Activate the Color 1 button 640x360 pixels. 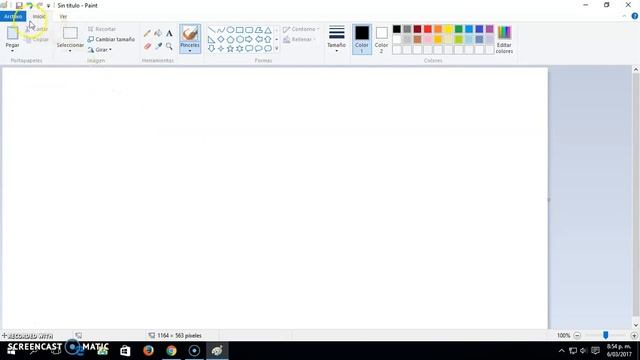point(362,39)
